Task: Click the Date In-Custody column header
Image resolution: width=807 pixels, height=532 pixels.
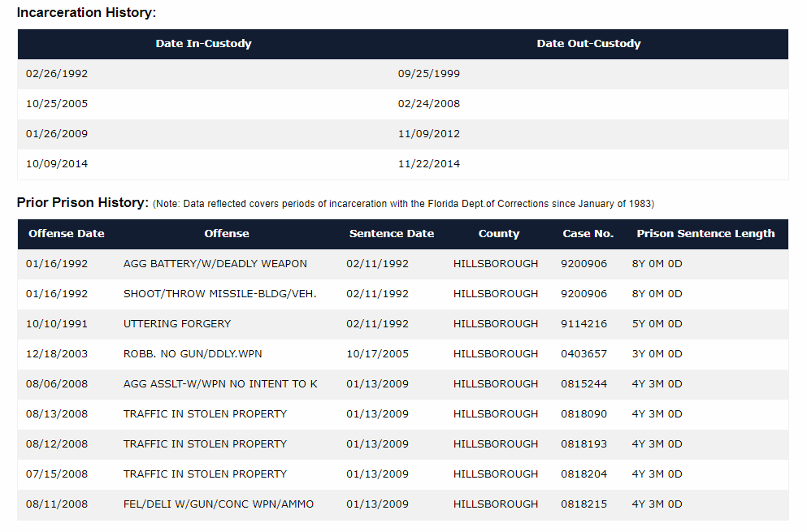Action: (x=204, y=44)
